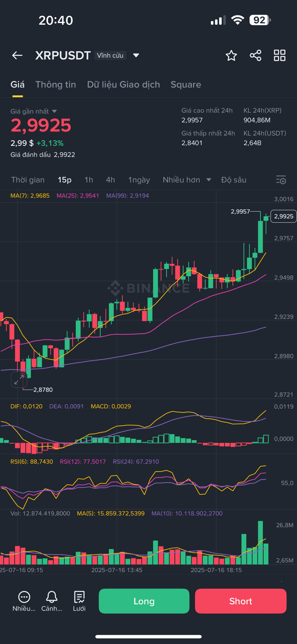Switch to the Dữ liệu Giao dịch tab
The height and width of the screenshot is (644, 297).
coord(123,85)
